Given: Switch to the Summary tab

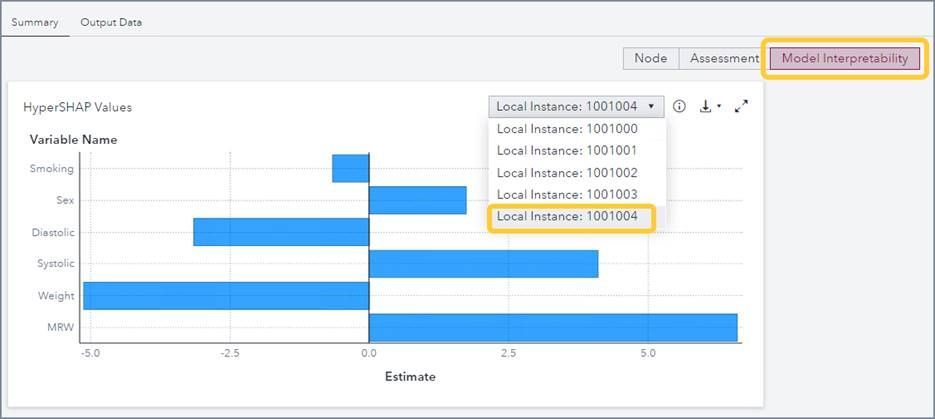Looking at the screenshot, I should pyautogui.click(x=35, y=22).
